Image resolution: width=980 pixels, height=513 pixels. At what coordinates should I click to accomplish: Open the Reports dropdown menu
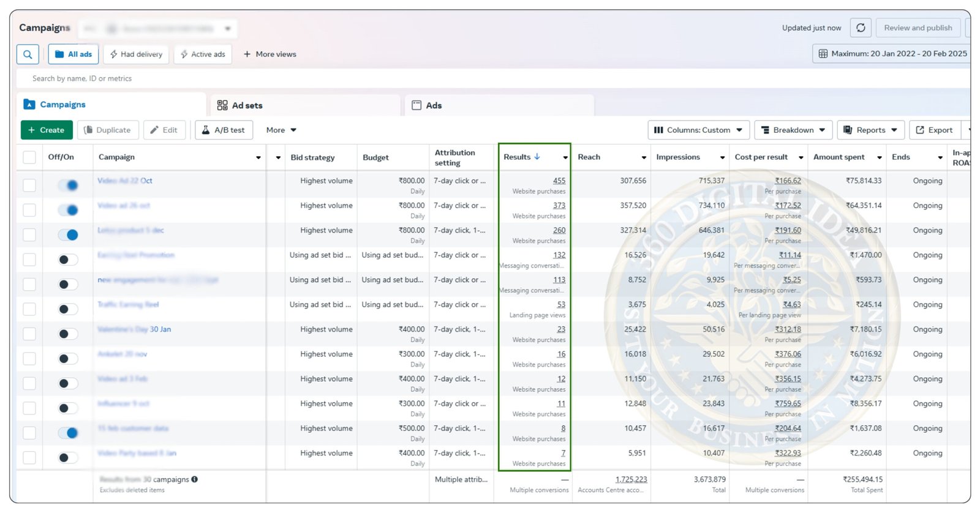[x=870, y=130]
